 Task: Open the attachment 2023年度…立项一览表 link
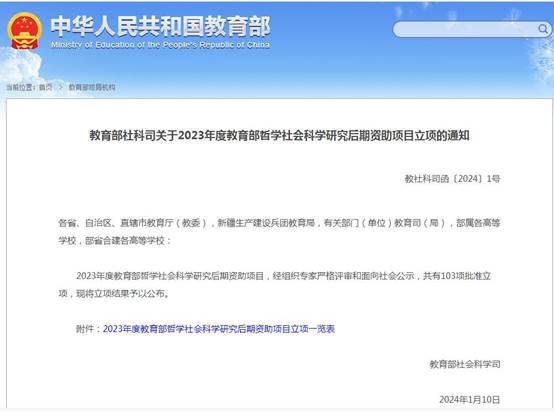219,329
